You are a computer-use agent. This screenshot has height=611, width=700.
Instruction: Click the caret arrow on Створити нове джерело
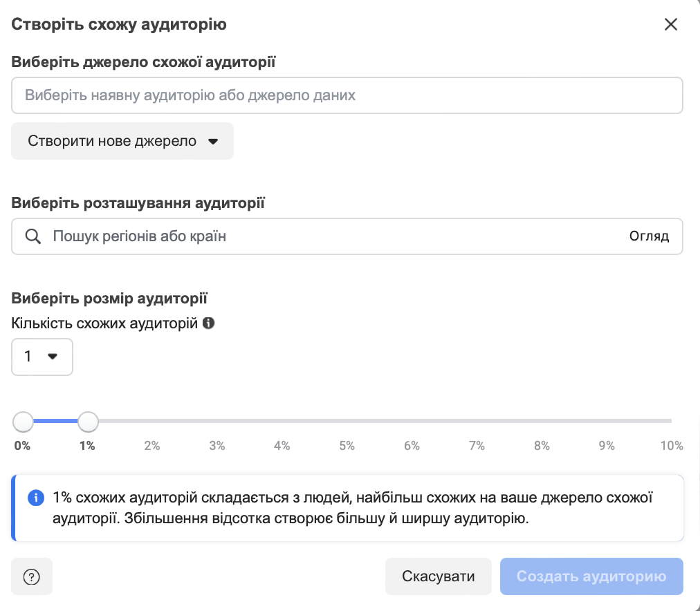click(213, 142)
